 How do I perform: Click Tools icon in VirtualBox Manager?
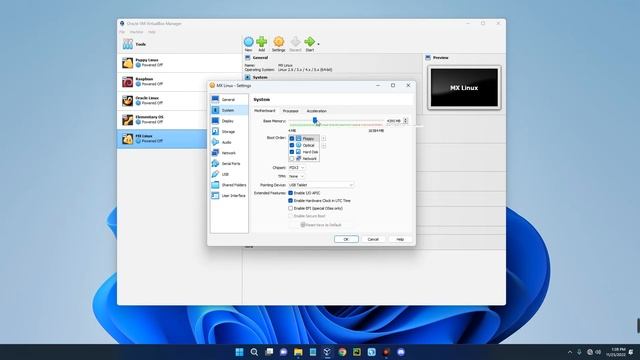pyautogui.click(x=128, y=44)
